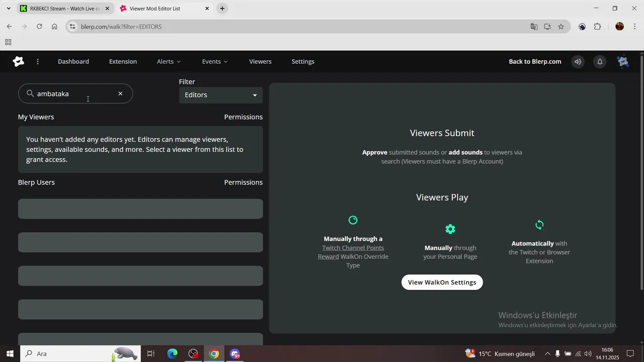The image size is (644, 362).
Task: Click the site information icon in the address bar
Action: tap(72, 27)
